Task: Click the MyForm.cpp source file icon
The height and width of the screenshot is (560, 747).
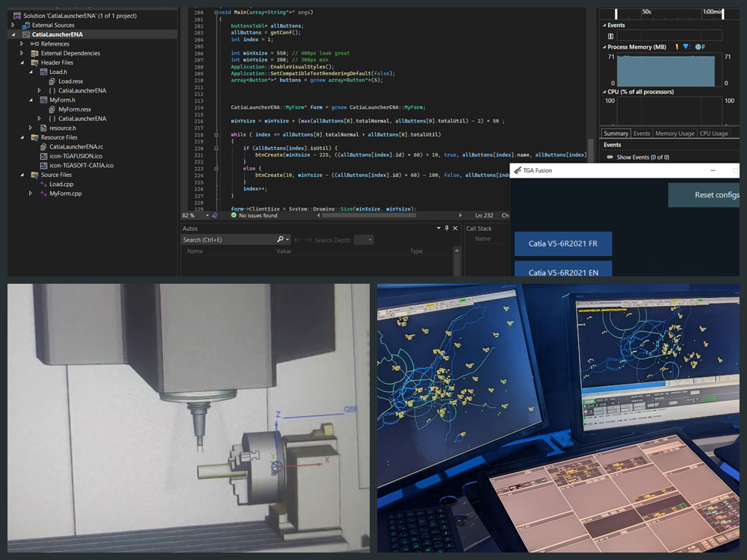Action: (x=44, y=193)
